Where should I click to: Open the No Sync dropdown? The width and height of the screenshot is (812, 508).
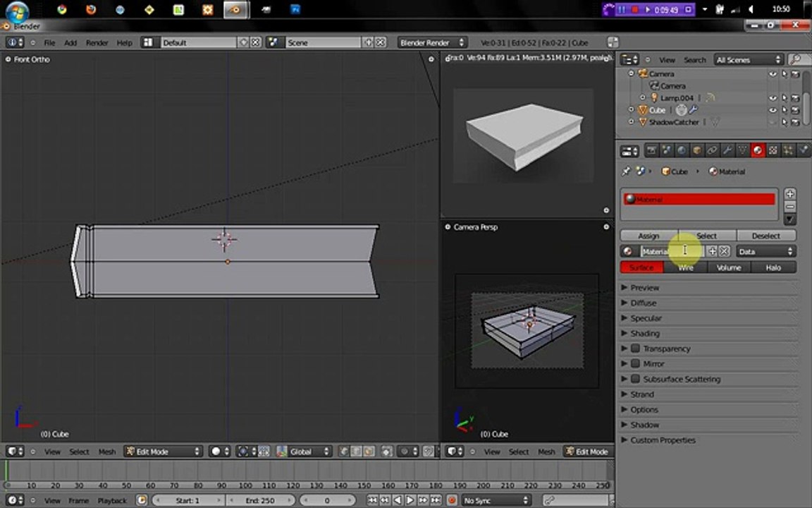tap(496, 500)
